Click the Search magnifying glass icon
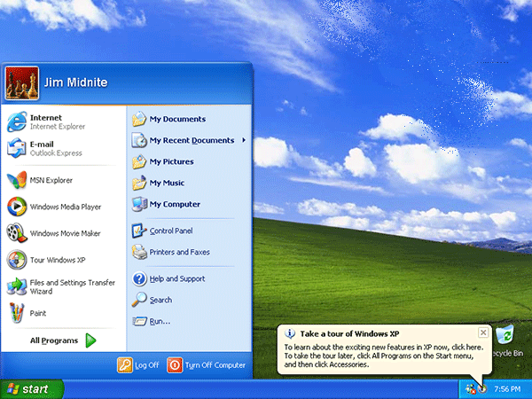This screenshot has width=532, height=399. tap(139, 300)
